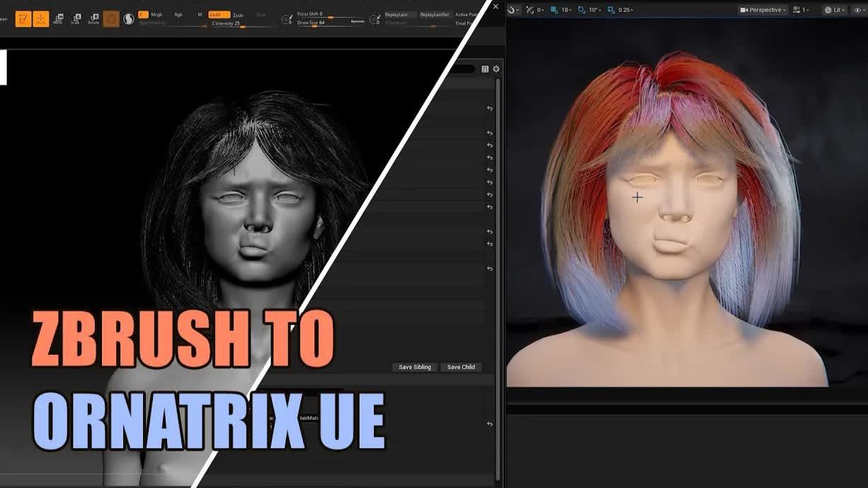Select the Draw mode button in ZBrush

point(41,19)
